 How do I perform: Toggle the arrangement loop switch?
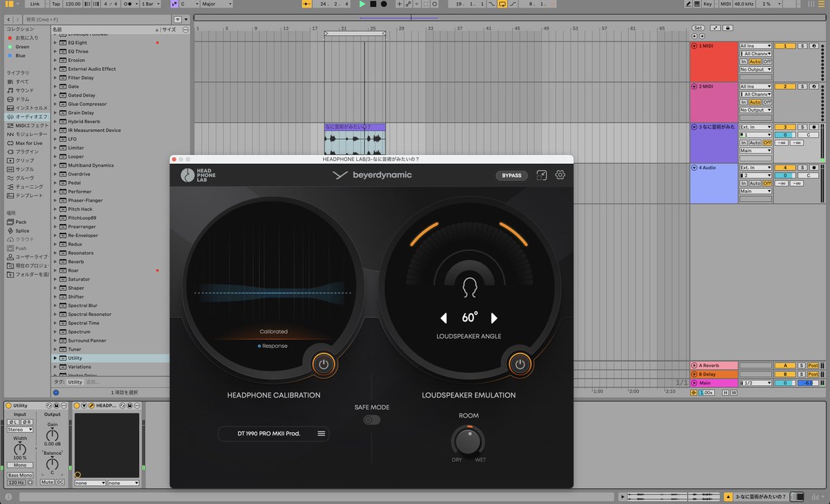pyautogui.click(x=502, y=4)
